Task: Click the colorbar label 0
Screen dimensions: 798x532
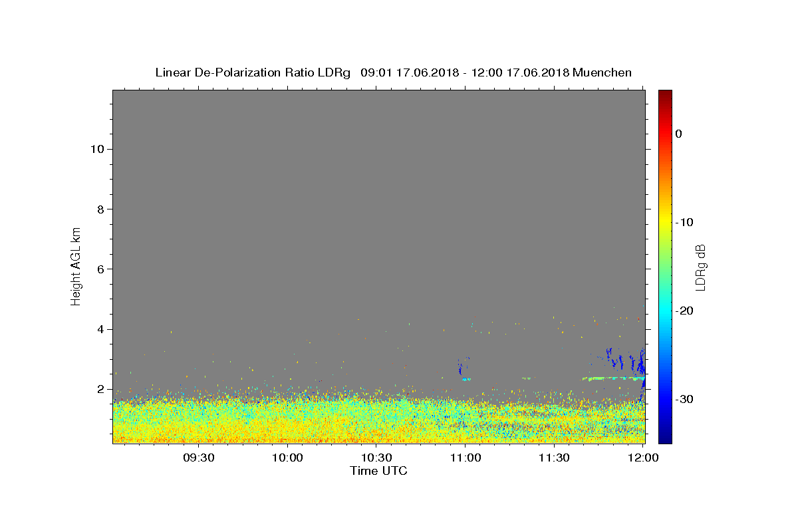Action: 678,134
